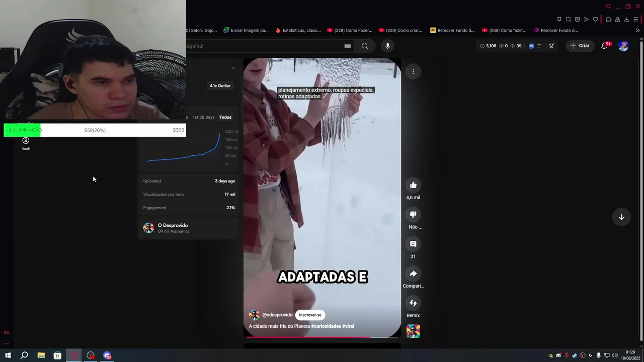Click the Engagement 2.1% row

[189, 208]
